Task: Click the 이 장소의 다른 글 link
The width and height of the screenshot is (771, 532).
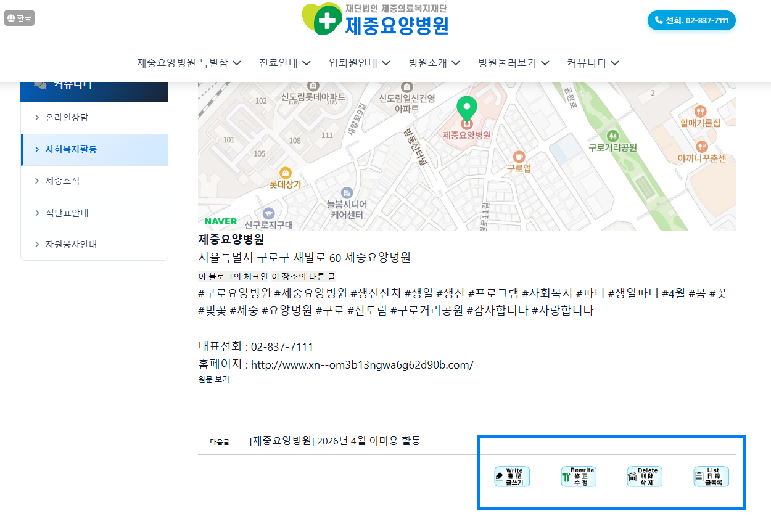Action: 303,277
